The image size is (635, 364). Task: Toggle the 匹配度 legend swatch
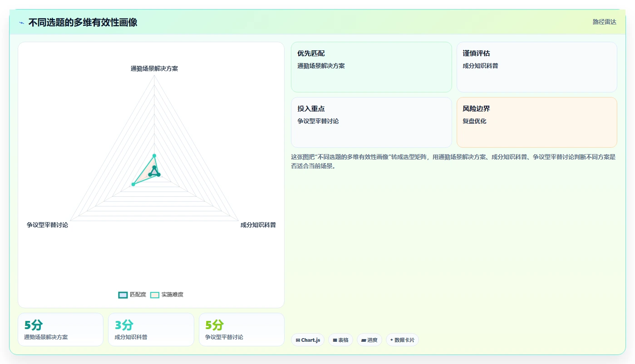tap(123, 295)
